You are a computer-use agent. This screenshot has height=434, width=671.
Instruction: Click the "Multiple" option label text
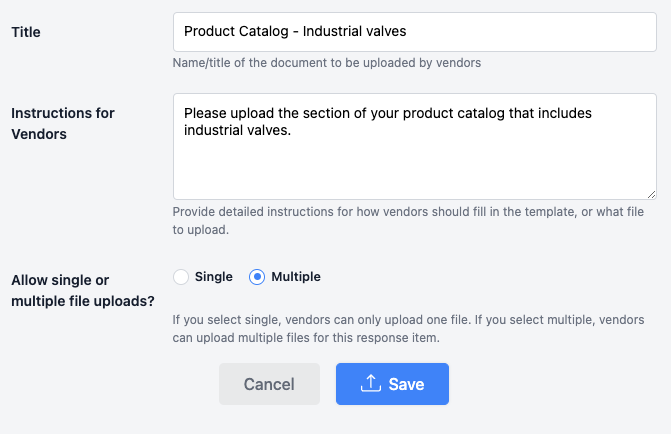[x=296, y=277]
